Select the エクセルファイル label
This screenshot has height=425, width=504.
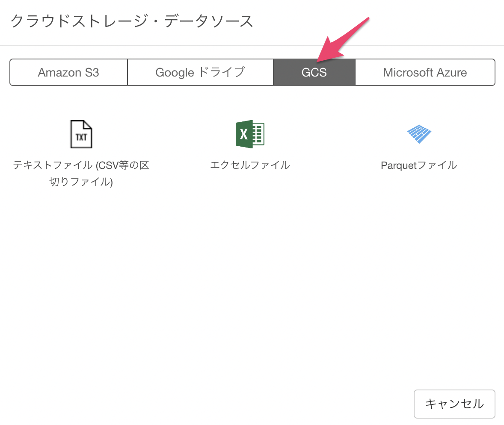[x=250, y=165]
